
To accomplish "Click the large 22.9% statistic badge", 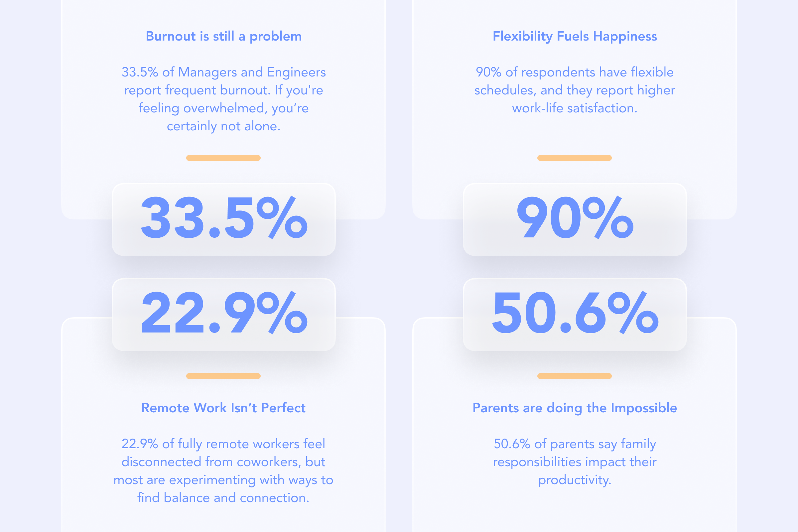I will tap(223, 315).
